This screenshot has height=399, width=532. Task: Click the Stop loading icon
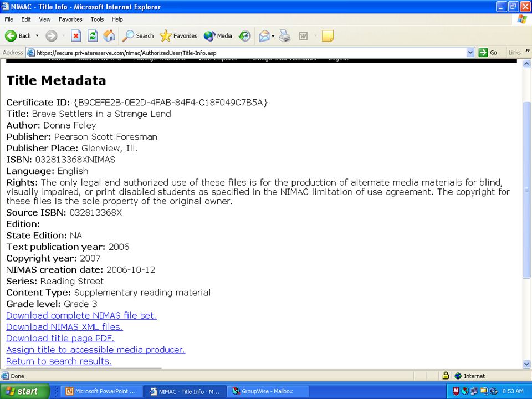(x=76, y=35)
